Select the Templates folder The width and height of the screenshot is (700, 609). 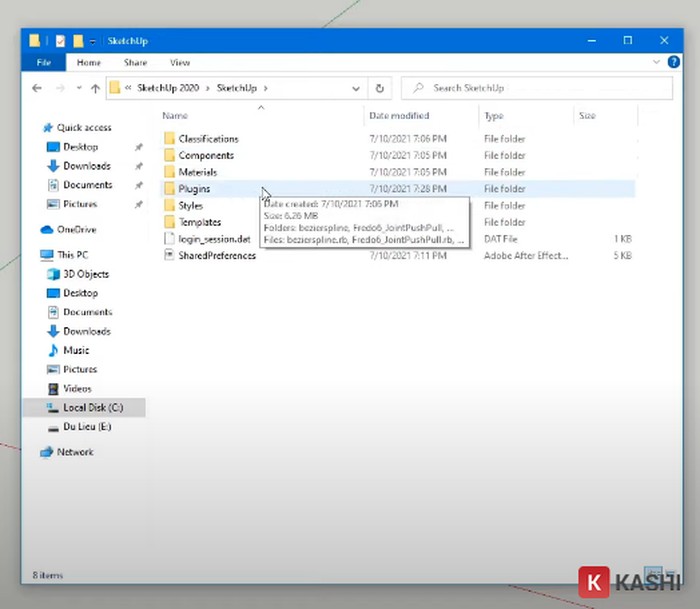(x=200, y=222)
